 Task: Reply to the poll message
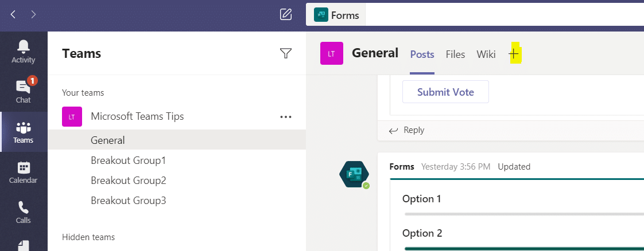point(407,130)
